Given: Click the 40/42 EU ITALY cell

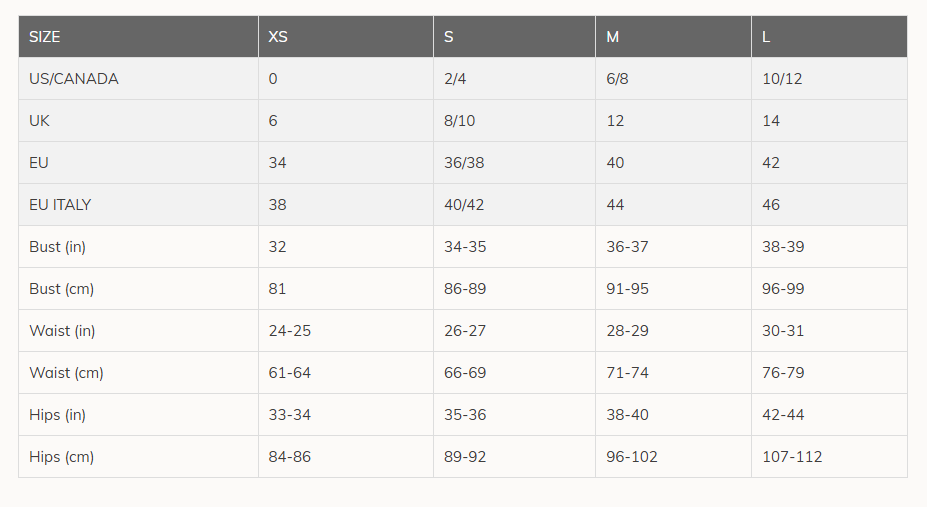Looking at the screenshot, I should [x=464, y=205].
